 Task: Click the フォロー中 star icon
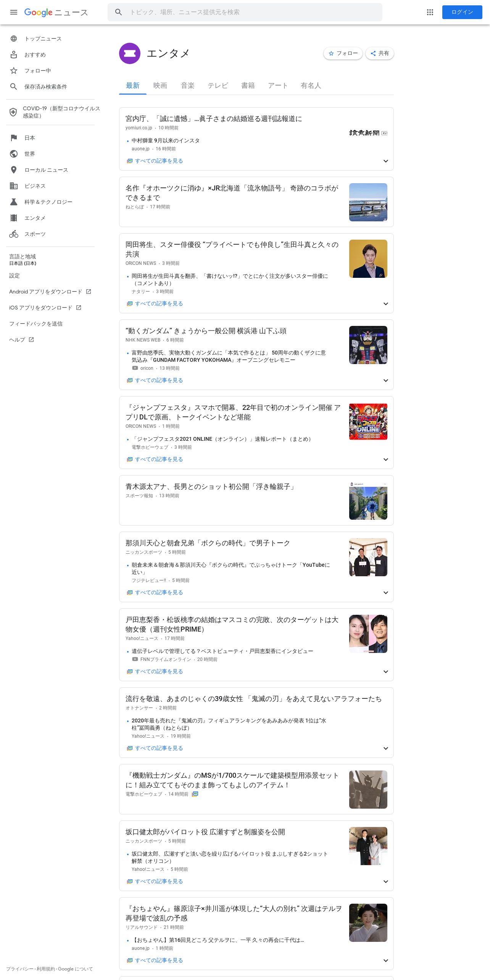pos(14,71)
